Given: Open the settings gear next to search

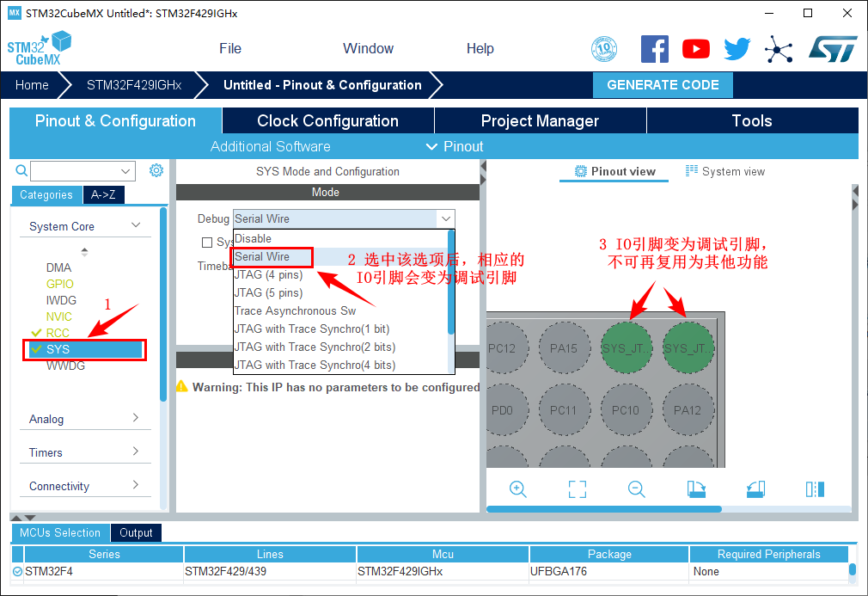Looking at the screenshot, I should point(156,170).
